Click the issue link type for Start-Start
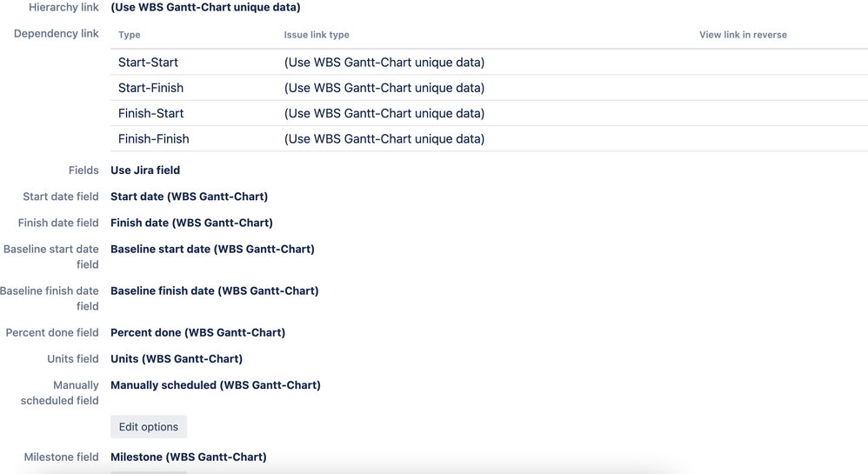 [384, 62]
